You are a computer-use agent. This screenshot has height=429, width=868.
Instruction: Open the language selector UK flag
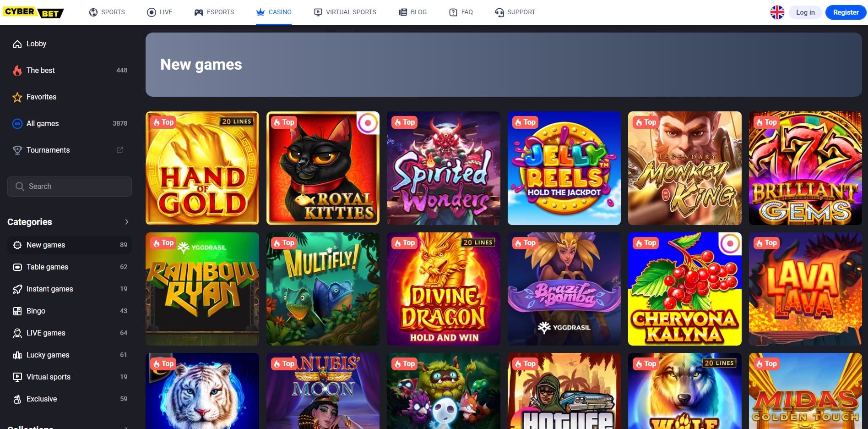[777, 12]
